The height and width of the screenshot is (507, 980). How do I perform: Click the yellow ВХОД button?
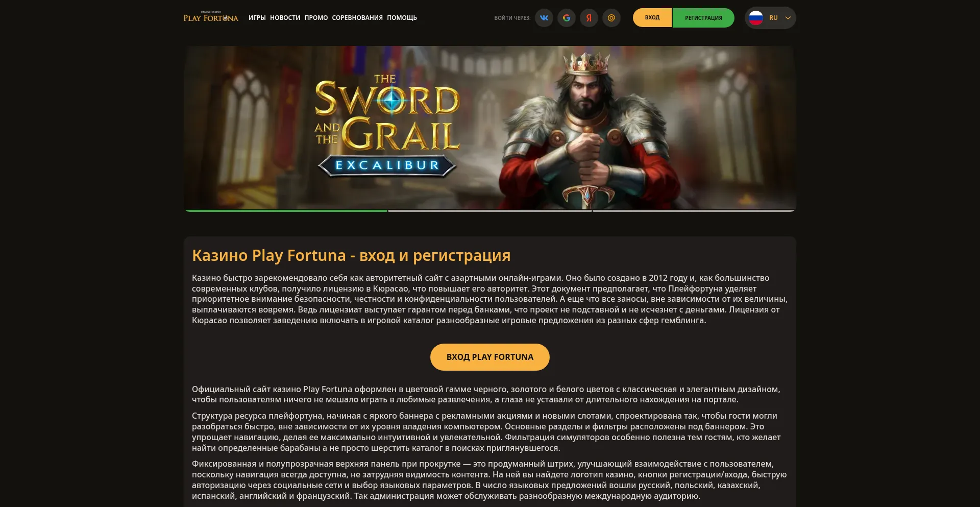pos(652,18)
